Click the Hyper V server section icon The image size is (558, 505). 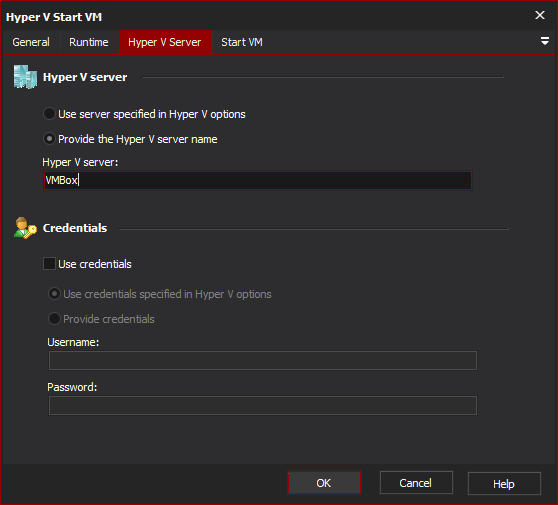coord(25,77)
